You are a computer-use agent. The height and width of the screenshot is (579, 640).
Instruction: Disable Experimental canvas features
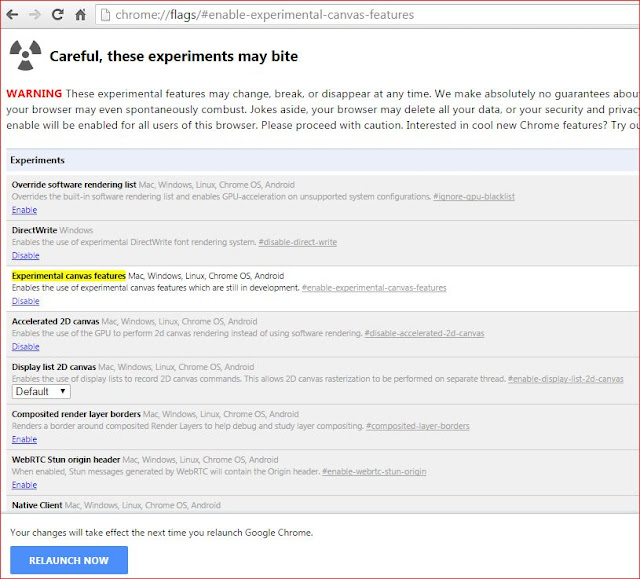tap(25, 301)
